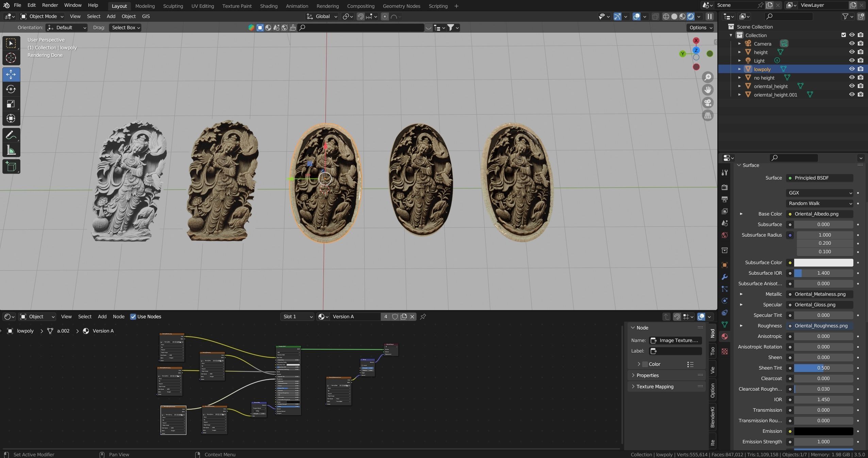This screenshot has width=868, height=458.
Task: Toggle snapping magnet in viewport header
Action: pyautogui.click(x=361, y=16)
